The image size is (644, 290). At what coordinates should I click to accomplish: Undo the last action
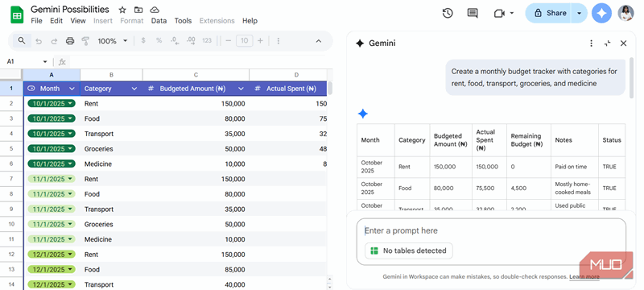click(39, 41)
